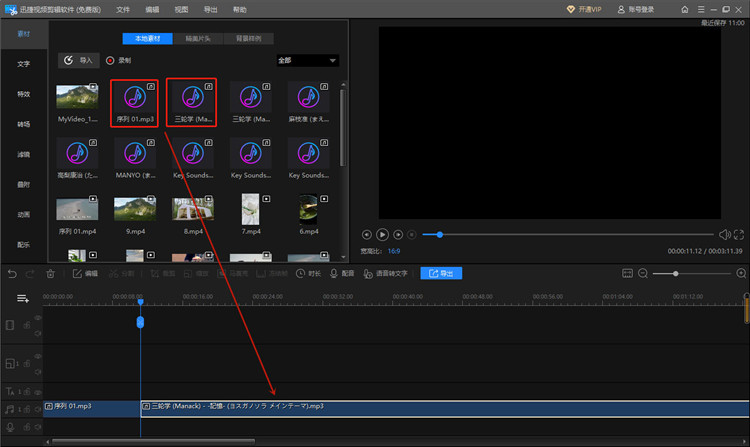Open the 文字 text sidebar section
The image size is (750, 447).
24,64
